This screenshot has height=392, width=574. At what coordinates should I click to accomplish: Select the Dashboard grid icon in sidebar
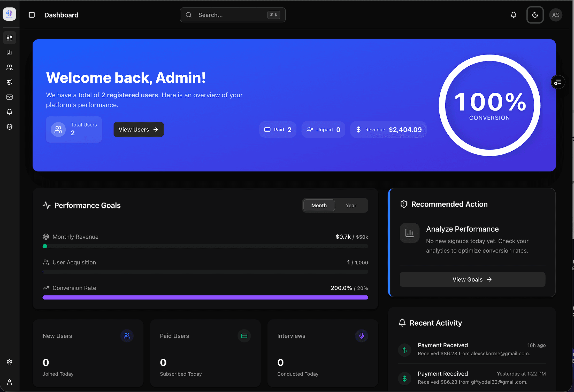pos(9,37)
